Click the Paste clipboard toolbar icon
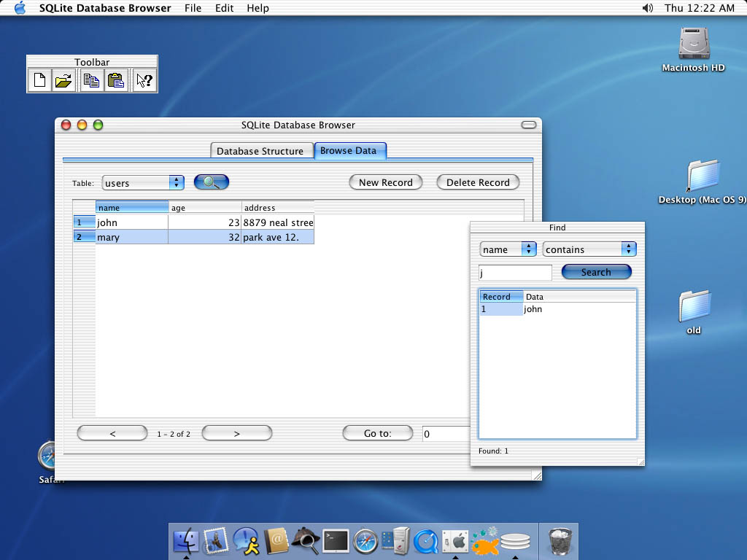This screenshot has width=747, height=560. (116, 80)
